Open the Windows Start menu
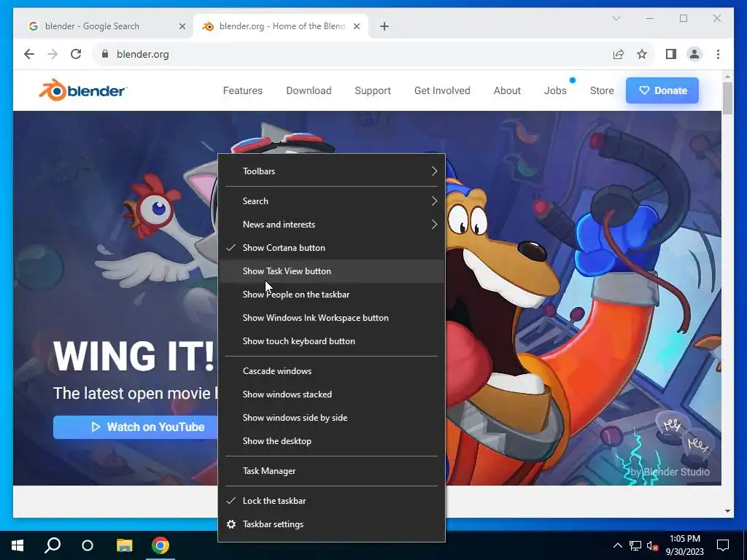The image size is (747, 560). (18, 545)
